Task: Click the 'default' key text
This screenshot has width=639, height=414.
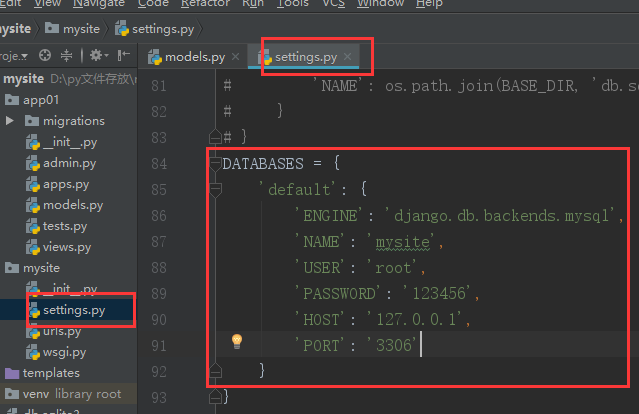Action: pyautogui.click(x=299, y=189)
